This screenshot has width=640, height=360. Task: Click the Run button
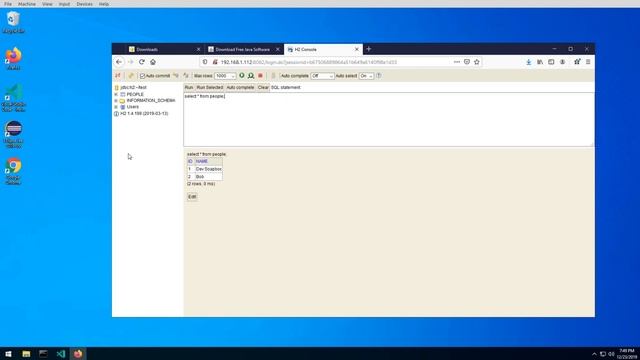click(189, 87)
